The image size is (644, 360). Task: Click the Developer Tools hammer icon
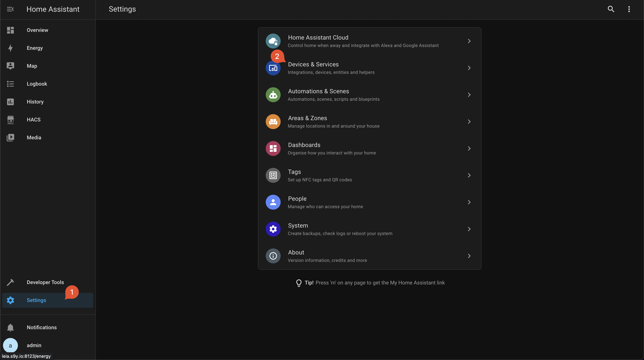pos(10,282)
